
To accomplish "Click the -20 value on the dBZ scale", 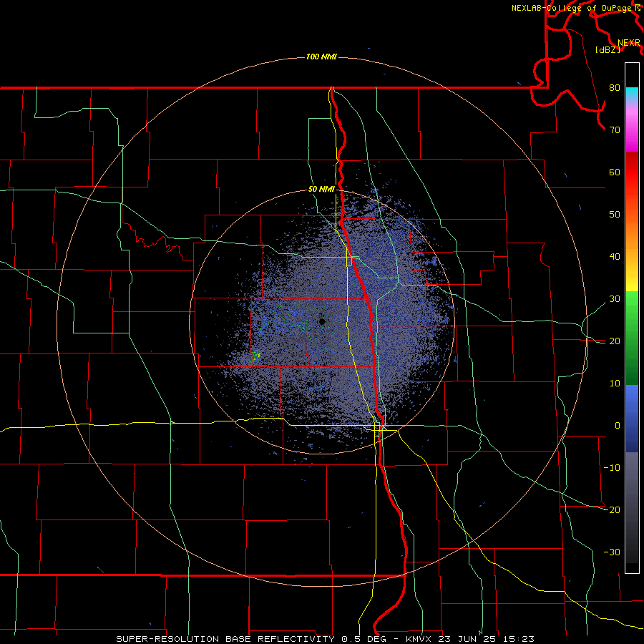I will pos(612,510).
